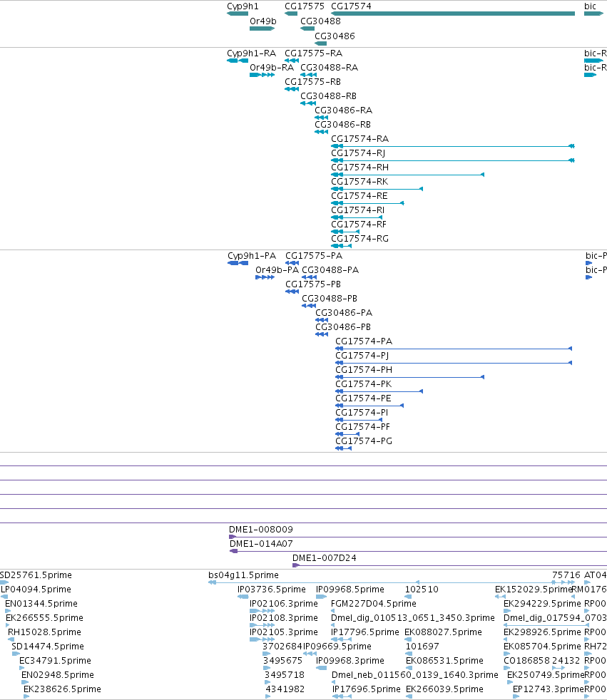607x700 pixels.
Task: Click the EK238626.5prime EST label
Action: [x=62, y=689]
